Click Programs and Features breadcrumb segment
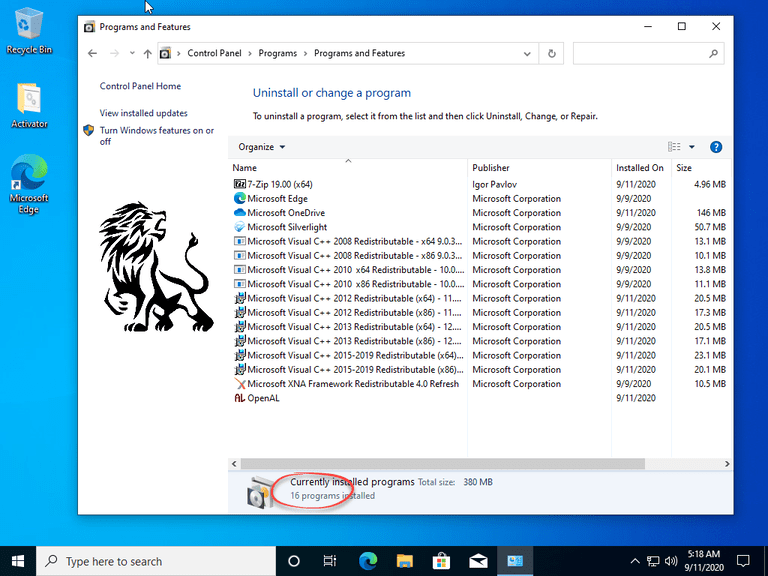768x576 pixels. click(359, 53)
